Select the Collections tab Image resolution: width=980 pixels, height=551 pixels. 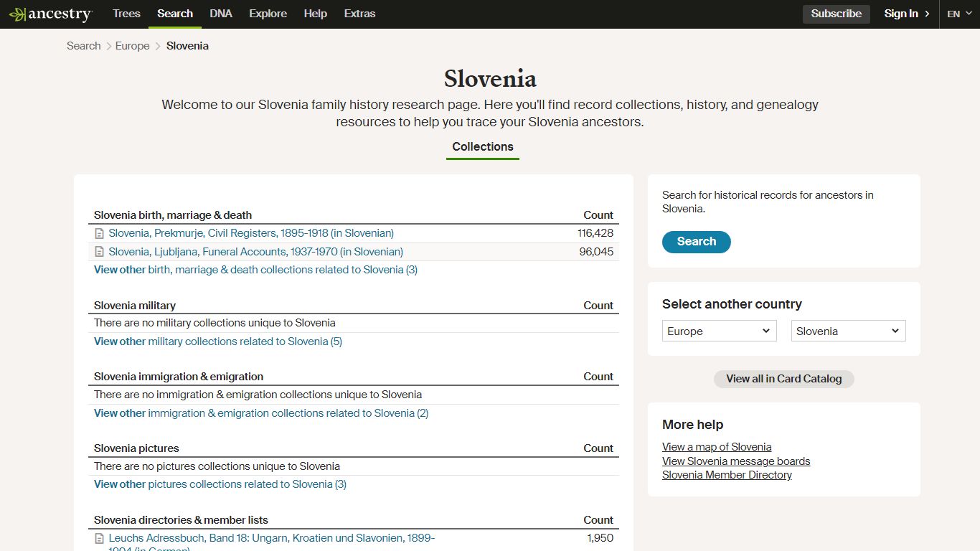[x=483, y=147]
